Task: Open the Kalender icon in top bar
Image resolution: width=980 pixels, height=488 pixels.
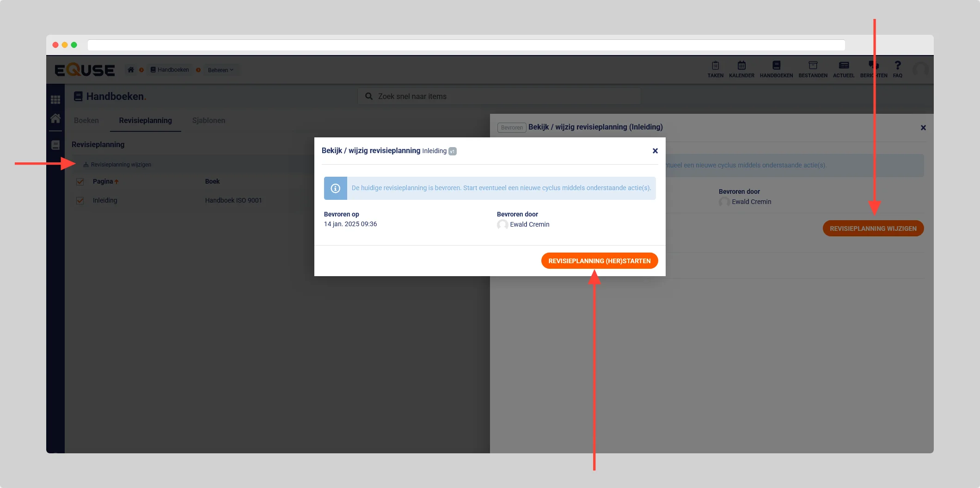Action: 741,66
